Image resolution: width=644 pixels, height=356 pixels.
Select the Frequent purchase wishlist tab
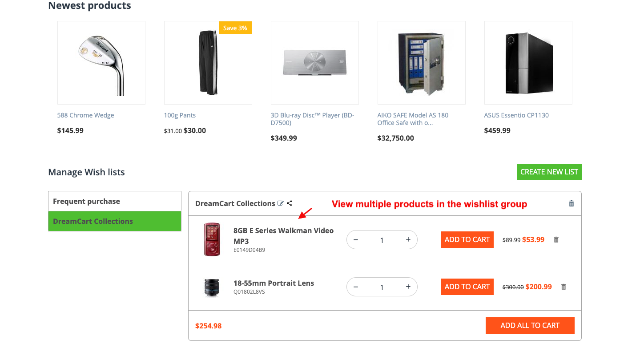click(x=115, y=201)
